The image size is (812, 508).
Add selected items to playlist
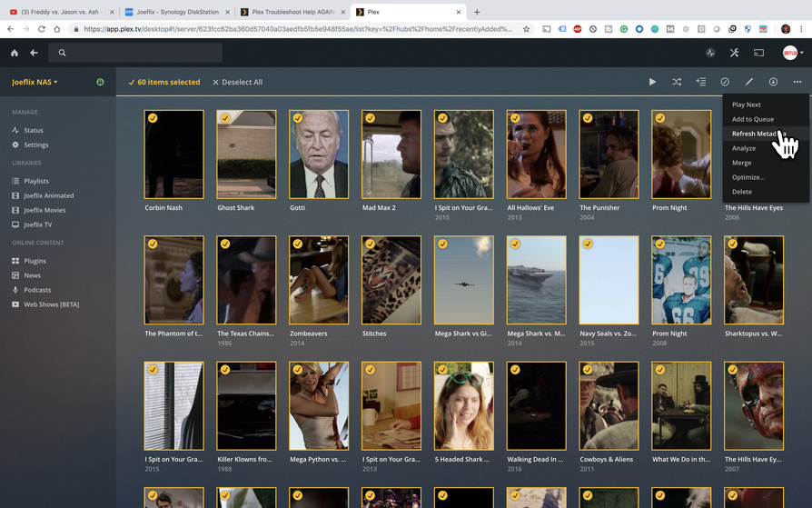(x=700, y=82)
